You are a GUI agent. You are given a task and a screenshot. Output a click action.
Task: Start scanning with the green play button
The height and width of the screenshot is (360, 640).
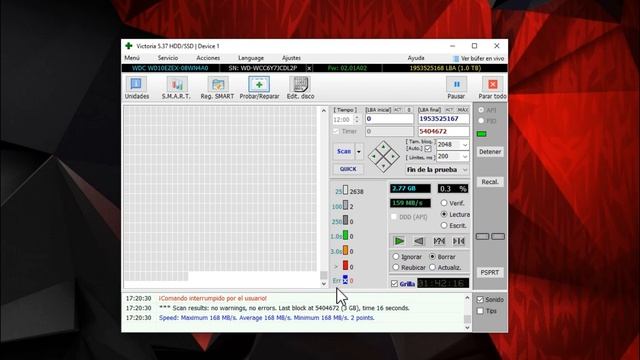coord(399,241)
